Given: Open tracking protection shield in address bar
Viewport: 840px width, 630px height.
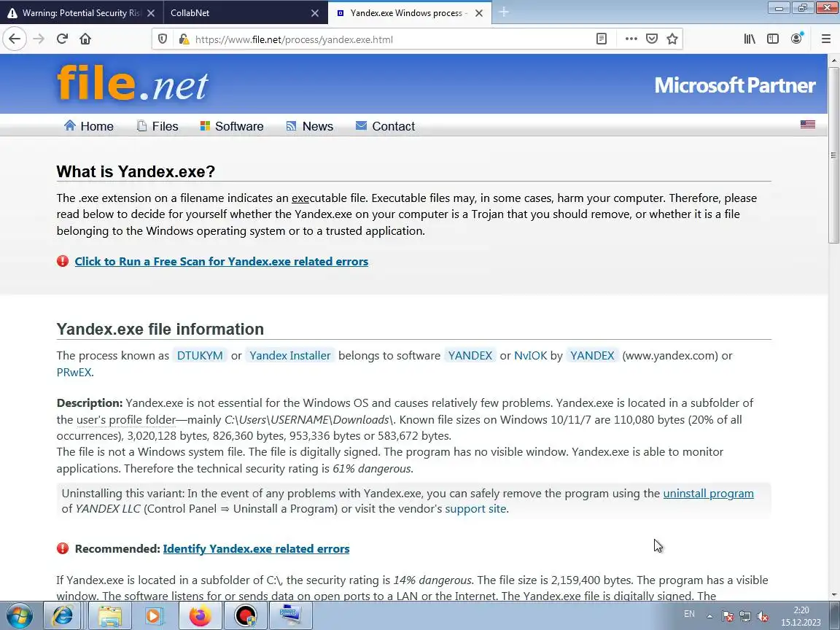Looking at the screenshot, I should 163,39.
